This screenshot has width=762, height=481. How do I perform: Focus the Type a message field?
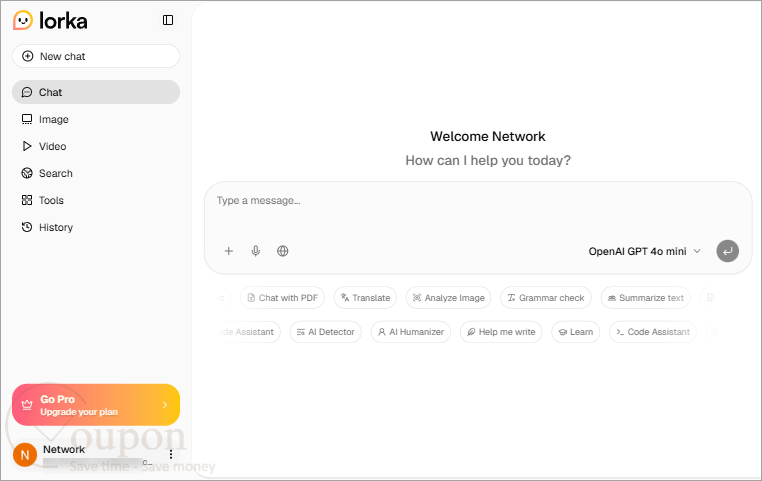point(478,201)
